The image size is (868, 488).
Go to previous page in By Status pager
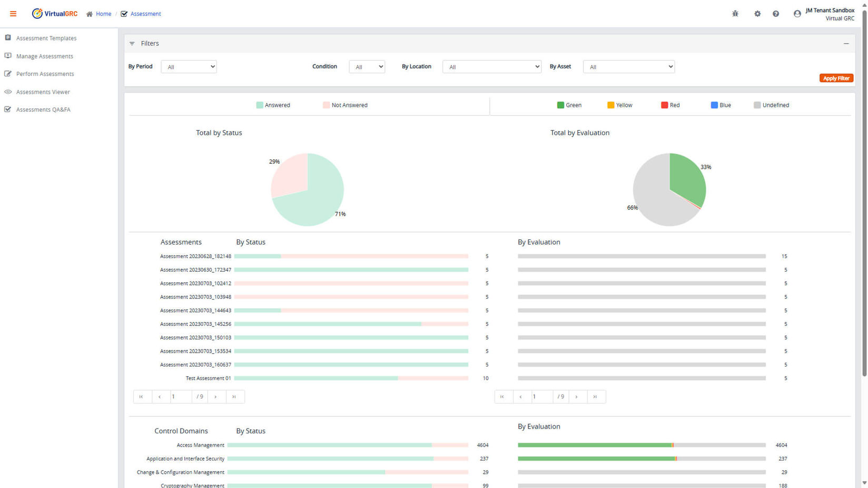(x=161, y=396)
